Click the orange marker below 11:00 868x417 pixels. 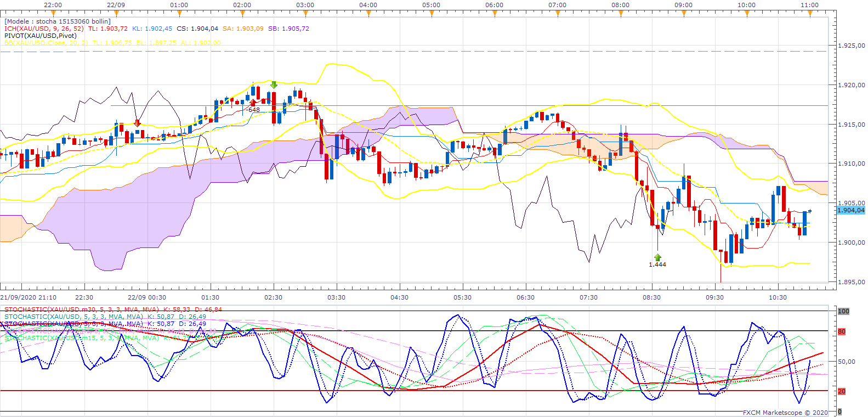coord(810,12)
